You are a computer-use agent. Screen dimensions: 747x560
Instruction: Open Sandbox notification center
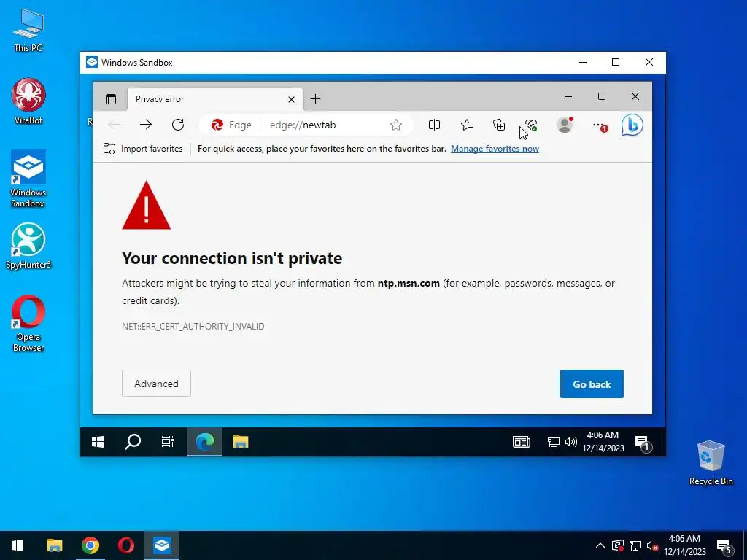click(x=643, y=443)
